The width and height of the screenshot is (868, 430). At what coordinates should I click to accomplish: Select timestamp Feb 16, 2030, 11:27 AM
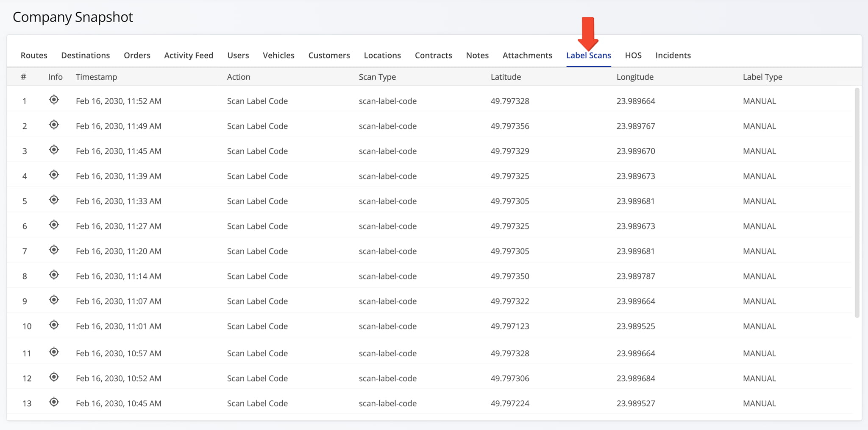click(x=119, y=226)
